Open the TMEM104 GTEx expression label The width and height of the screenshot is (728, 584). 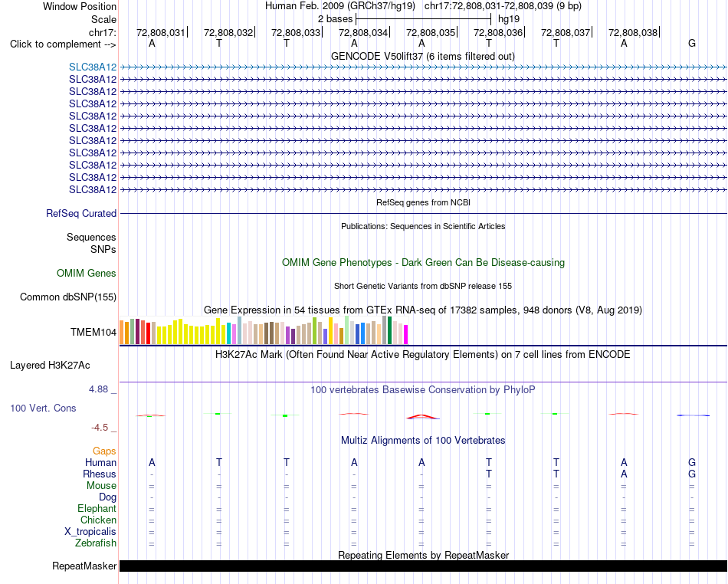click(x=93, y=332)
